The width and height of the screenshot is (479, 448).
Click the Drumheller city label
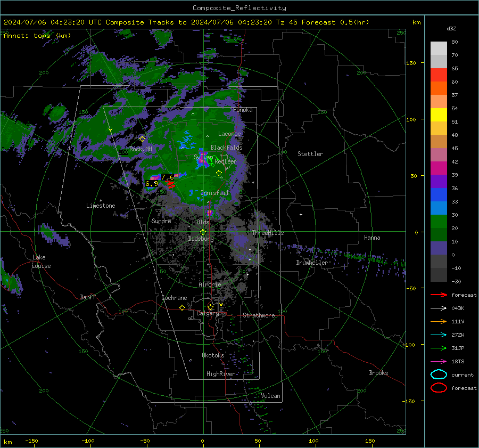[x=312, y=263]
